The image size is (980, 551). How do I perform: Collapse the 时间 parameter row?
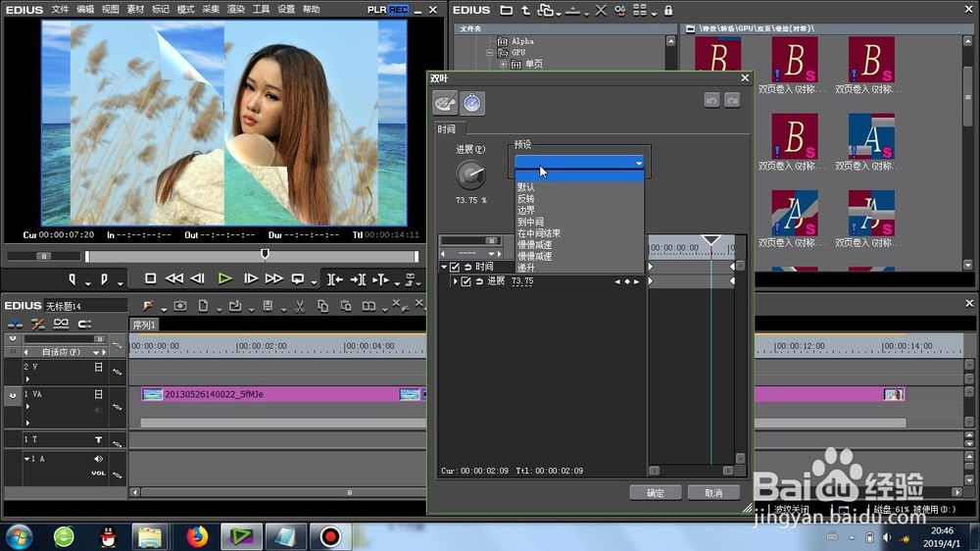(444, 267)
